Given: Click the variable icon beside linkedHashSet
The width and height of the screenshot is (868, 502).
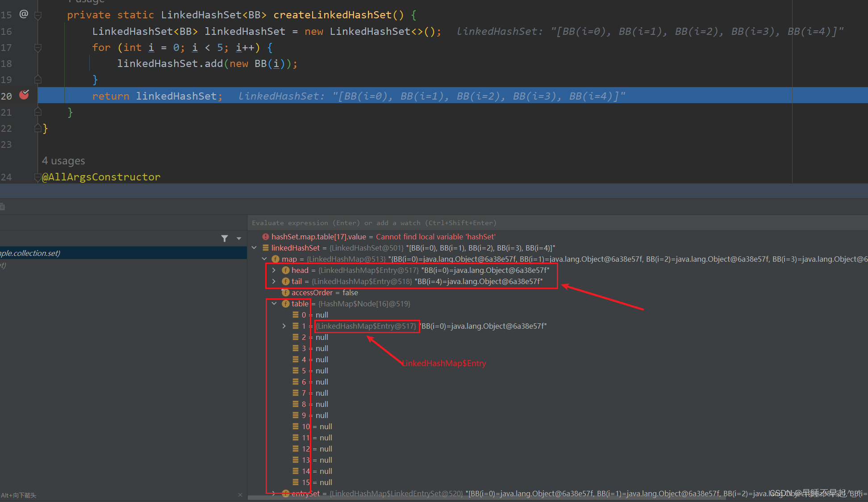Looking at the screenshot, I should click(266, 247).
